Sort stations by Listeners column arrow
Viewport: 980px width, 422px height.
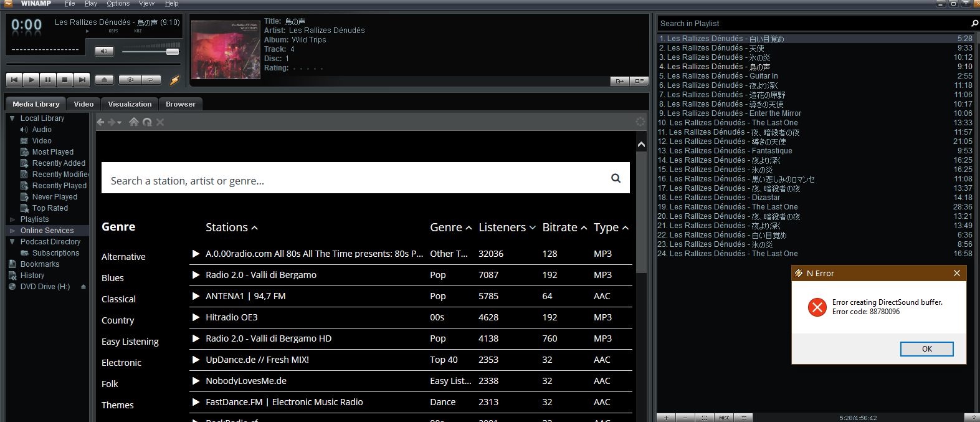pos(533,228)
